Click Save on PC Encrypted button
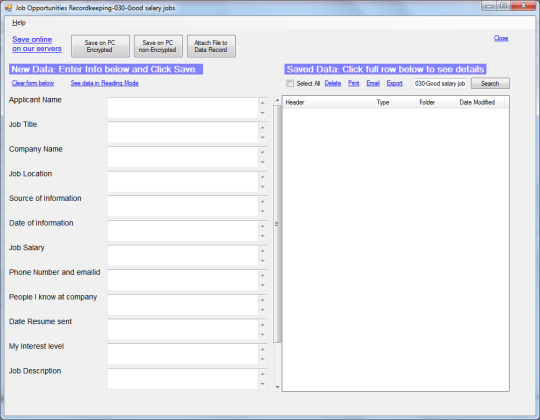 100,46
